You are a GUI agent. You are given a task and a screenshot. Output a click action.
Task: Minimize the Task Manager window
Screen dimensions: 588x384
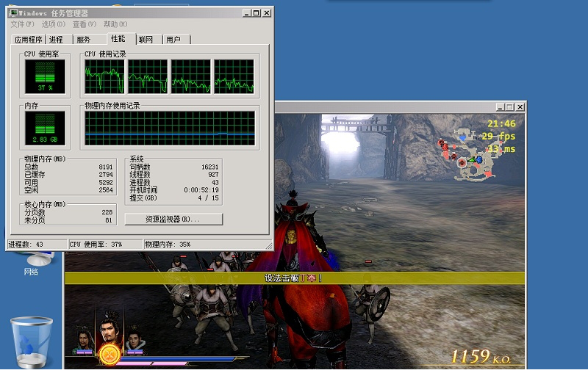tap(246, 13)
